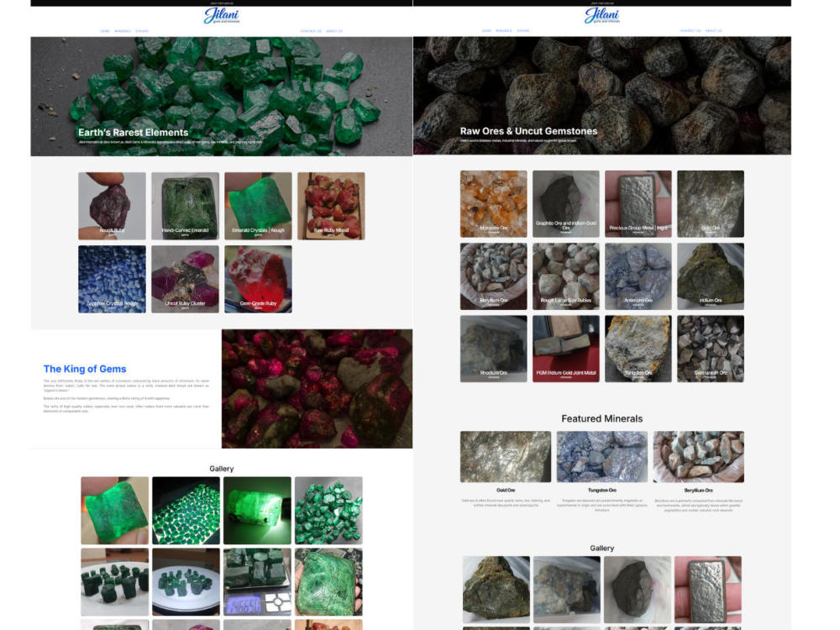Open ABOUT US on left page
This screenshot has height=630, width=840.
(334, 31)
